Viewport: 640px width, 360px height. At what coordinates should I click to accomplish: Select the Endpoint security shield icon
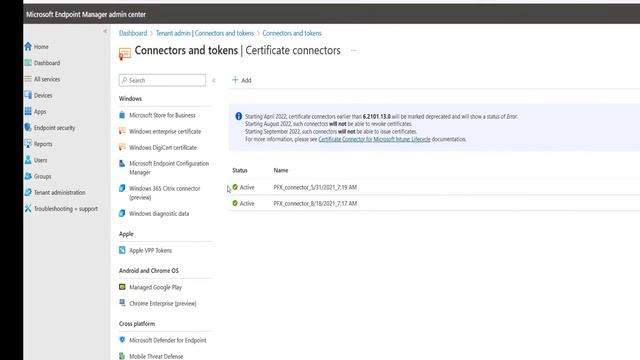(28, 127)
